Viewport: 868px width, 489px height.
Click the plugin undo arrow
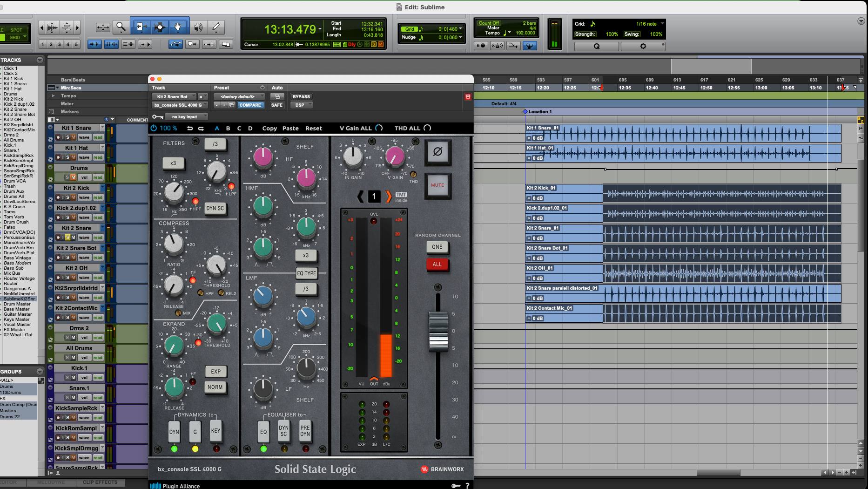click(x=190, y=128)
